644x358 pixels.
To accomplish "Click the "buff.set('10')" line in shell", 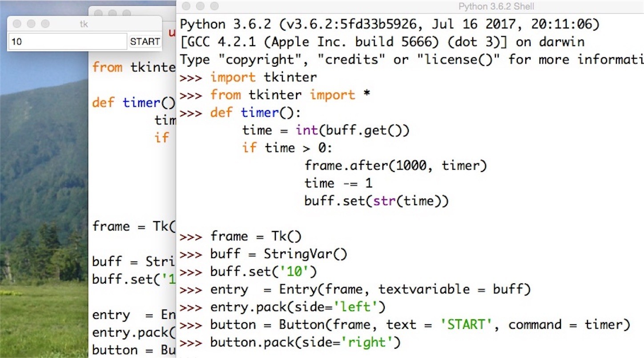I will point(263,271).
